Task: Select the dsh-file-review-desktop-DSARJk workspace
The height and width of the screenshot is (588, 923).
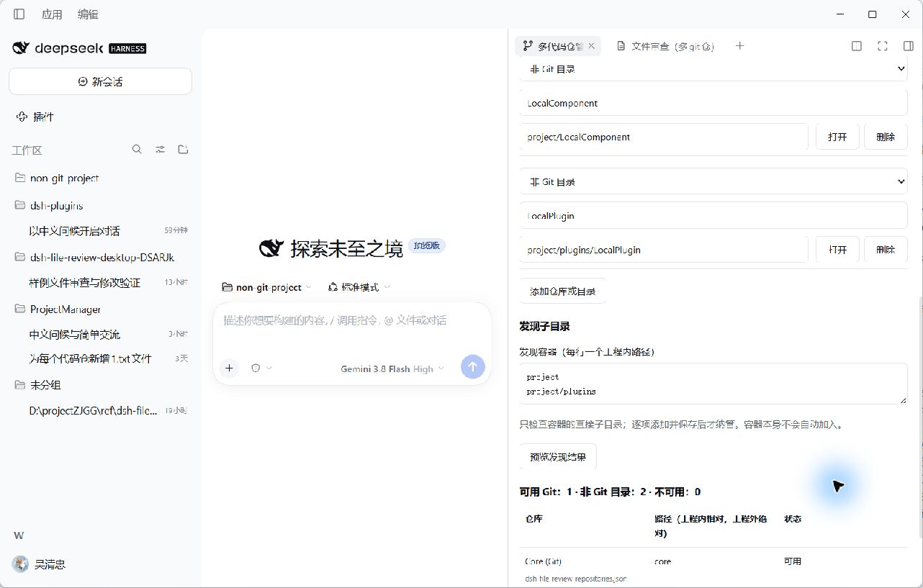Action: pos(101,258)
